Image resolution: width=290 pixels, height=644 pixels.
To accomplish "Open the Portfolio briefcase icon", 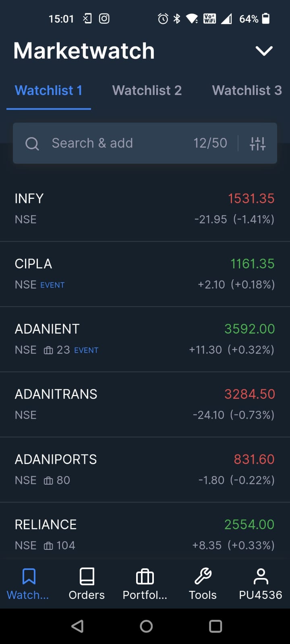I will [x=145, y=576].
